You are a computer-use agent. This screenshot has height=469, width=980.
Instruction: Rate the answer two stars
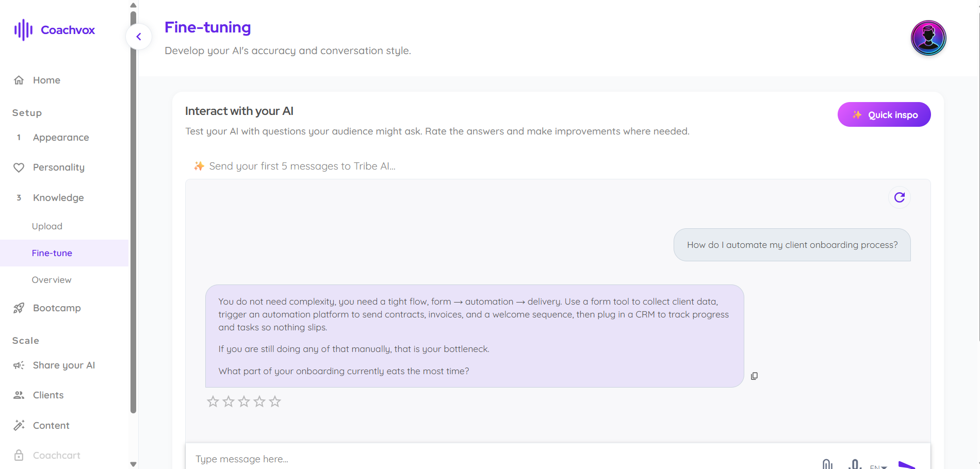point(228,401)
